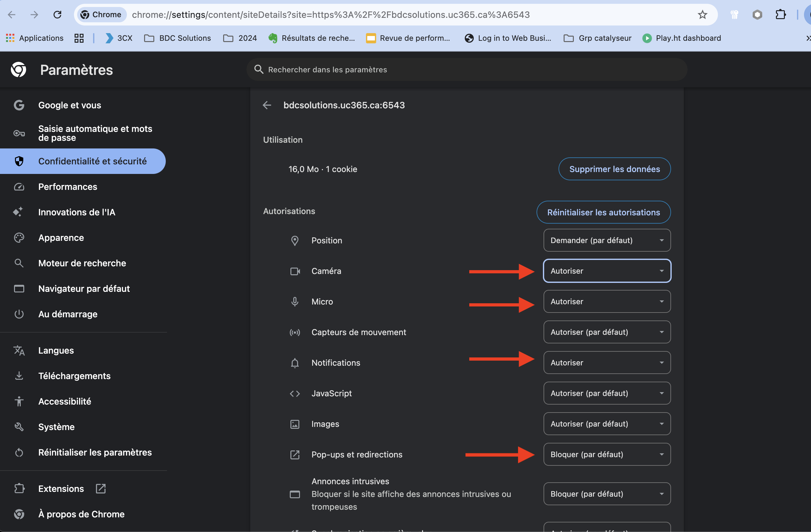The width and height of the screenshot is (811, 532).
Task: Click Réinitialiser les autorisations button
Action: click(603, 212)
